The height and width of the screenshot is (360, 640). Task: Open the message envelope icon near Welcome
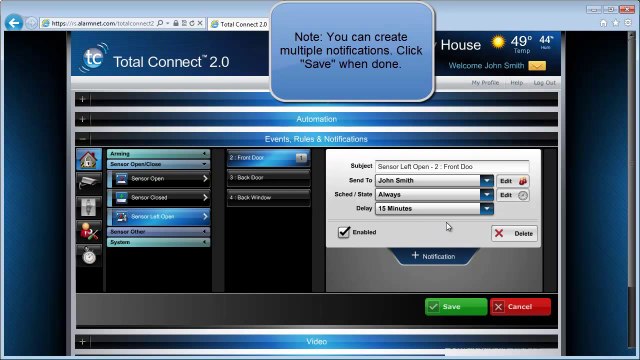tap(537, 66)
